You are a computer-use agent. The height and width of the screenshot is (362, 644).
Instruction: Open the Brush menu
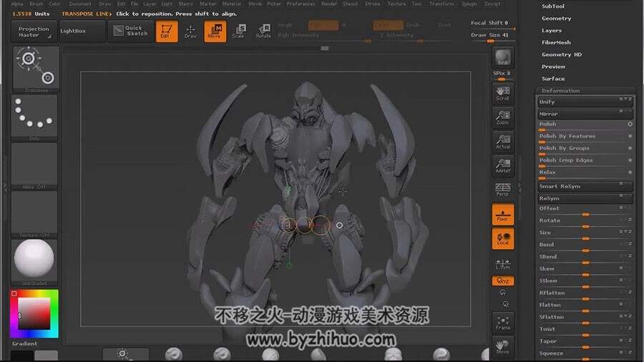pos(36,4)
